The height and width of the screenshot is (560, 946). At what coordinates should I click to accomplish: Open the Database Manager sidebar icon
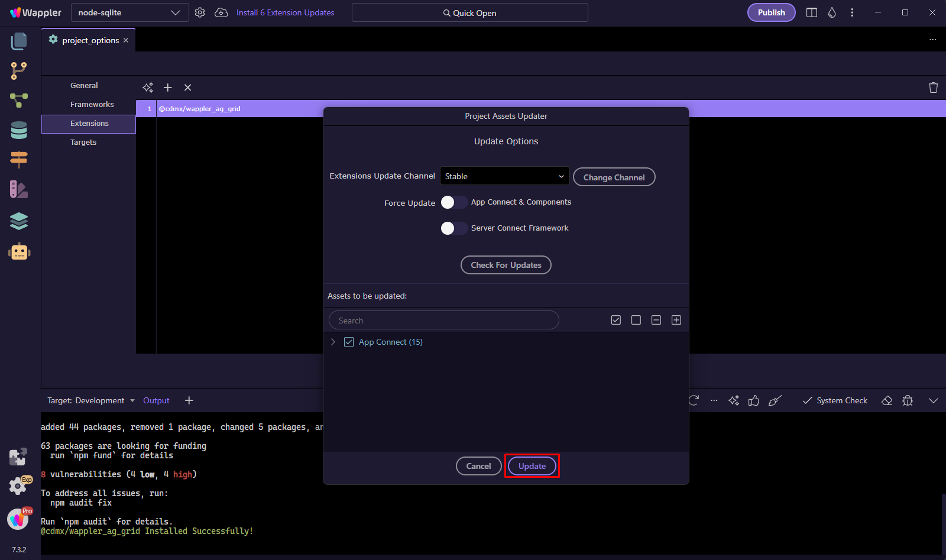click(19, 130)
